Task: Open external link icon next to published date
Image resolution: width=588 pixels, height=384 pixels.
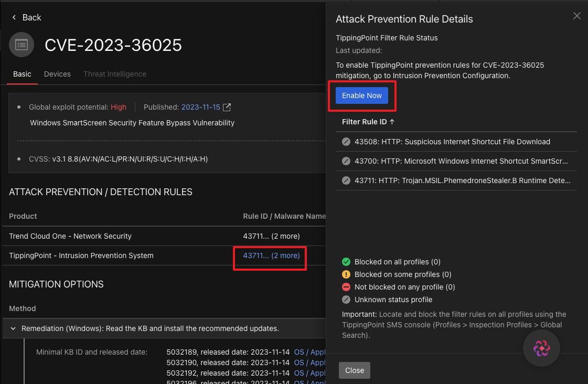Action: [x=227, y=107]
